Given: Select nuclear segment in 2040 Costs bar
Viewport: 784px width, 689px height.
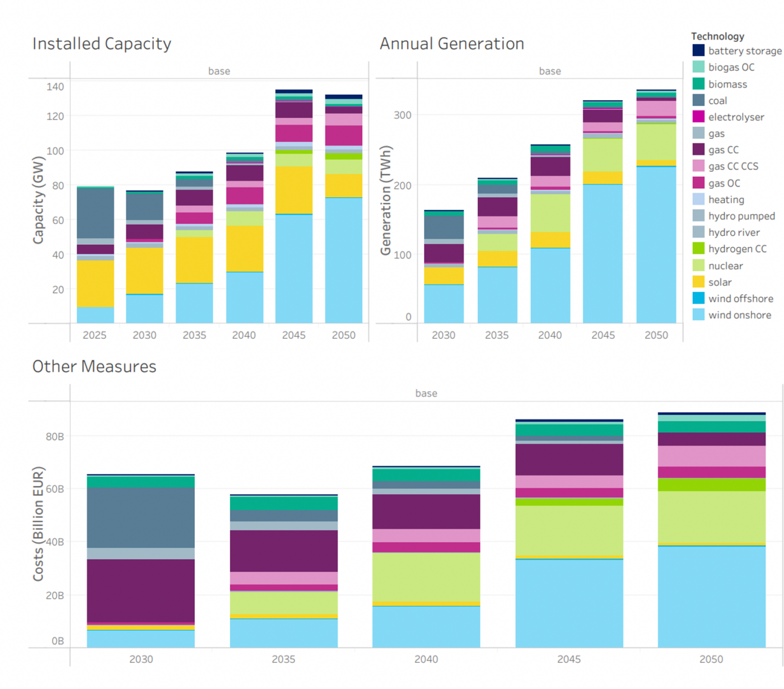Looking at the screenshot, I should 426,577.
